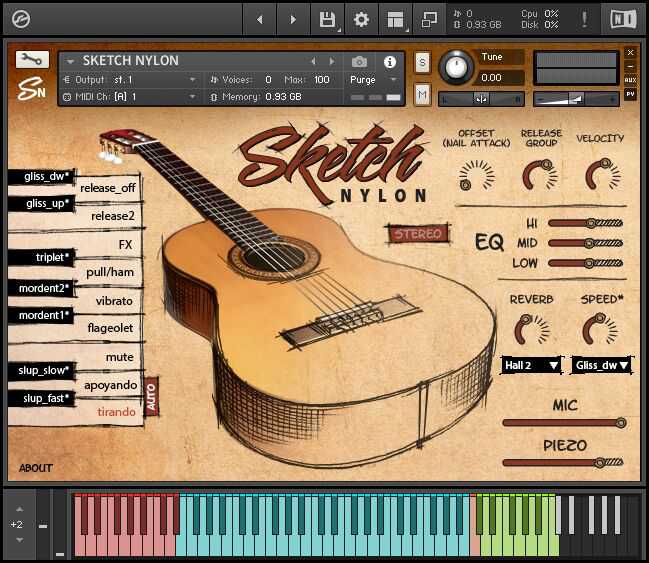
Task: Toggle the AUX sends button
Action: 630,80
